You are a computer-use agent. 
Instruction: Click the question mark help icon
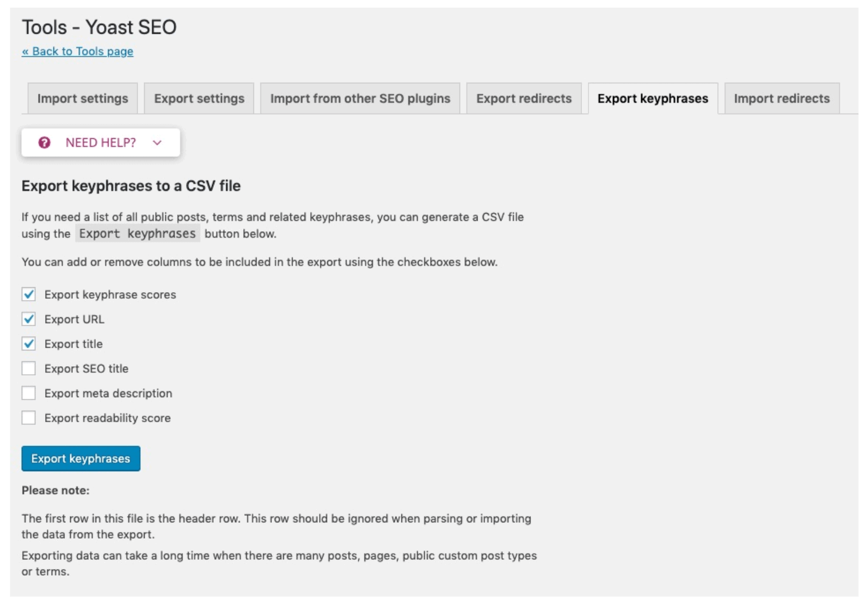pyautogui.click(x=44, y=143)
